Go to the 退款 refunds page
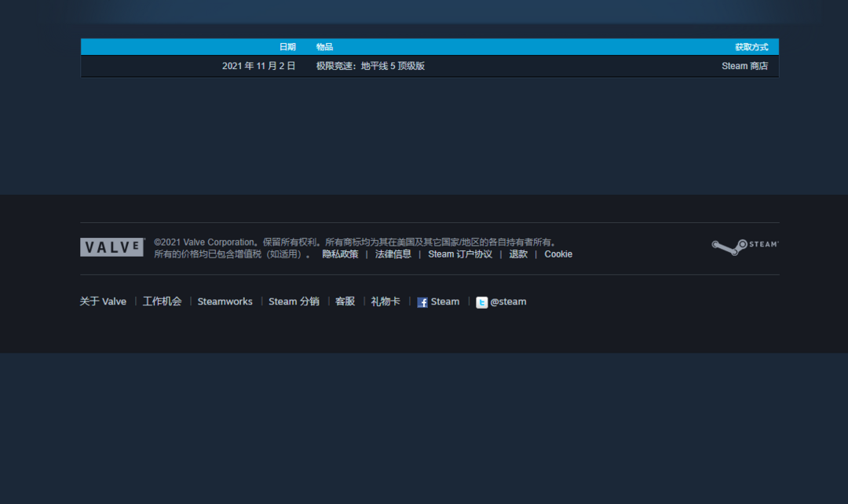 coord(518,254)
